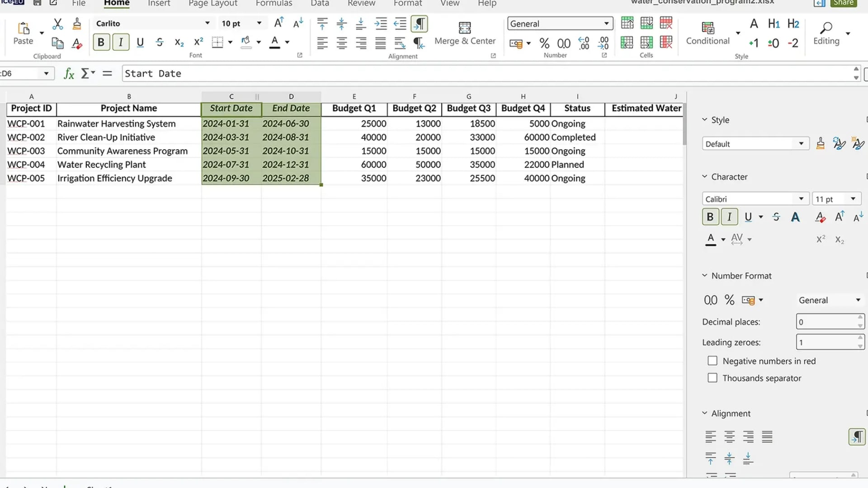Click Merge & Center button
This screenshot has width=868, height=488.
[x=465, y=33]
